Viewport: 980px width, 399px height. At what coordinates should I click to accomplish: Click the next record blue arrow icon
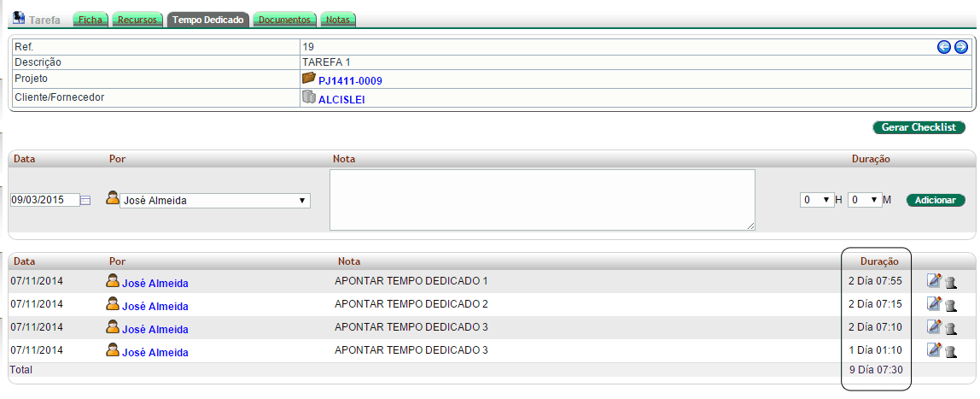(960, 47)
